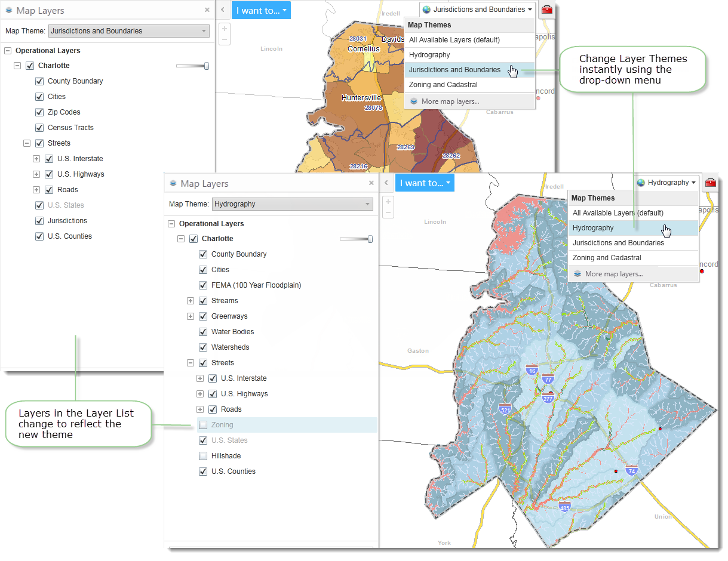This screenshot has height=561, width=728.
Task: Choose All Available Layers (default) in the top theme menu
Action: pos(454,40)
